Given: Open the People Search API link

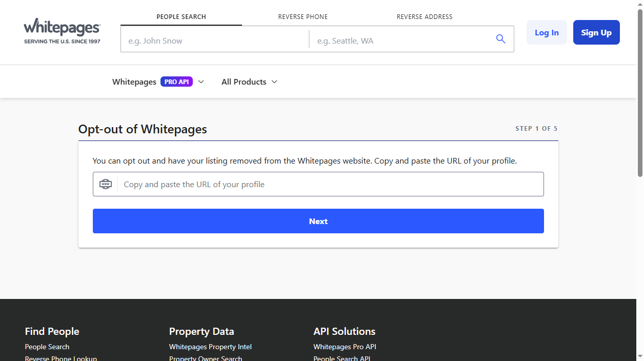Looking at the screenshot, I should point(341,358).
